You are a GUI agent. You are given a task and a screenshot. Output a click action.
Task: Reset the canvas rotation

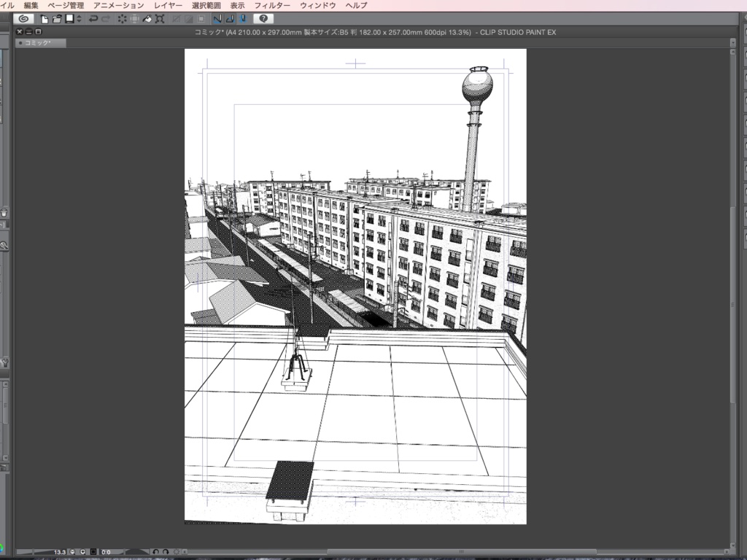point(177,551)
